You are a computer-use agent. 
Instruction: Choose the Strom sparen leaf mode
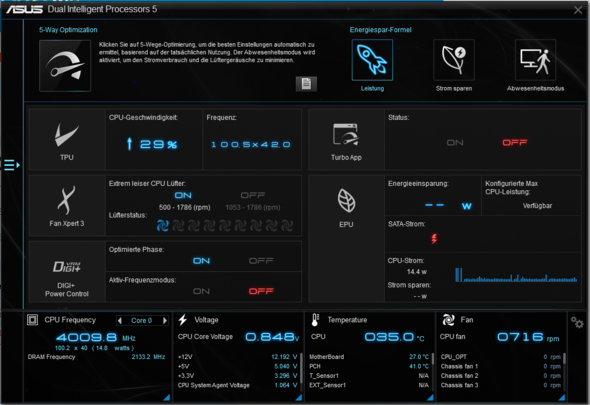pos(454,60)
